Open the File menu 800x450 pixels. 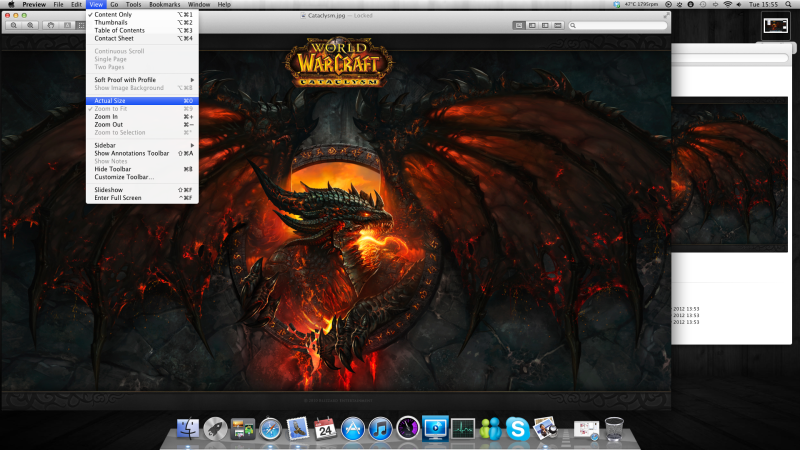(59, 4)
